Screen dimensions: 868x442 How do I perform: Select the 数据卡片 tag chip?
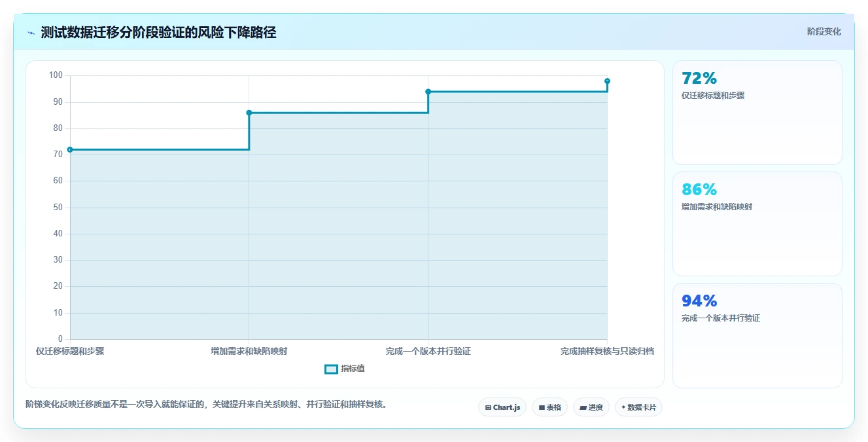click(x=638, y=407)
